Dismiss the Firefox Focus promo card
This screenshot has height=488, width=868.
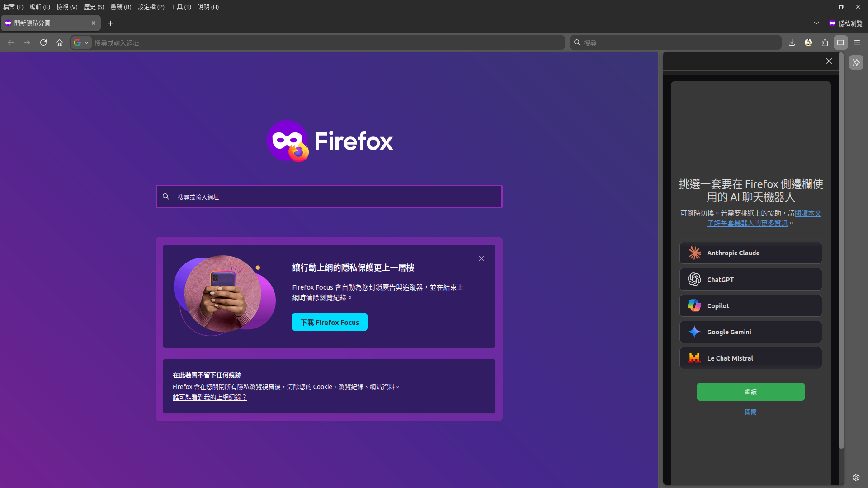pos(481,258)
